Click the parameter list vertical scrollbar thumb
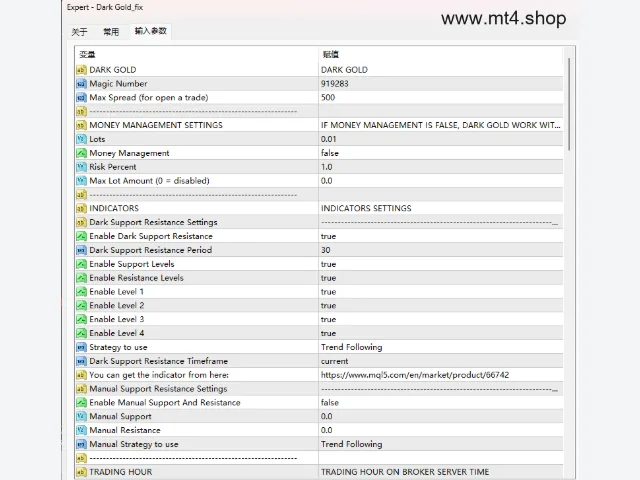Viewport: 640px width, 480px height. pos(569,104)
